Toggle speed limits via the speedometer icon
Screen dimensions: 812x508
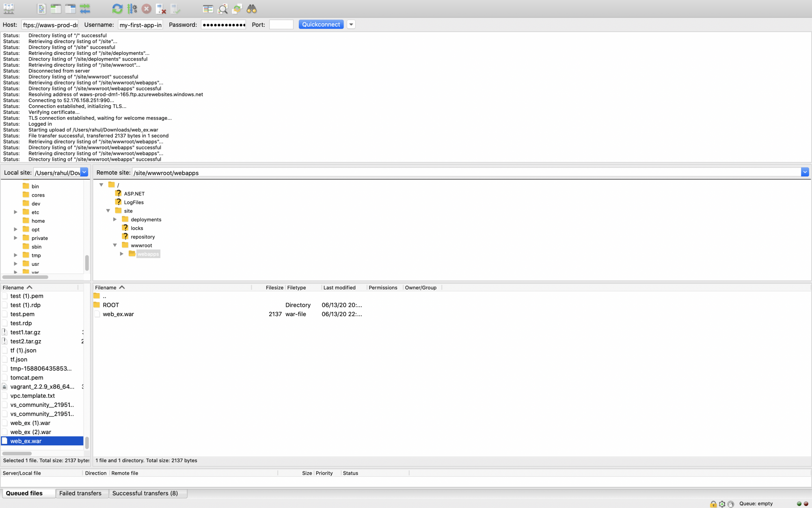pyautogui.click(x=731, y=504)
